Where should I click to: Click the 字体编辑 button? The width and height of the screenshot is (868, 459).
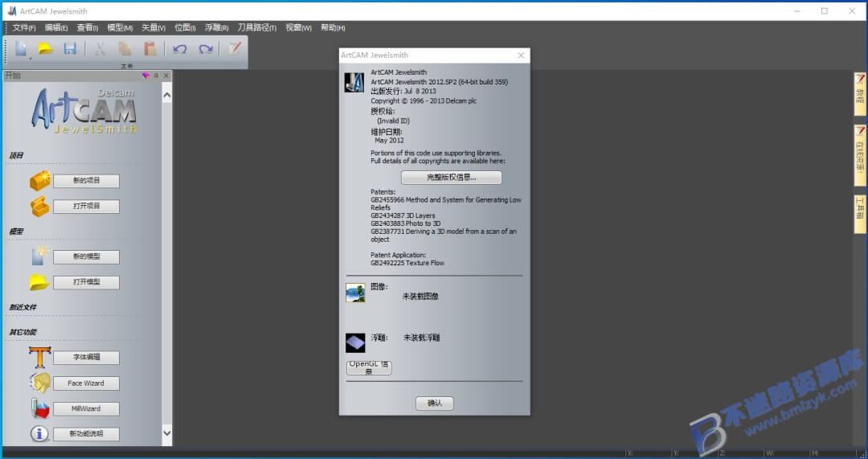(86, 357)
